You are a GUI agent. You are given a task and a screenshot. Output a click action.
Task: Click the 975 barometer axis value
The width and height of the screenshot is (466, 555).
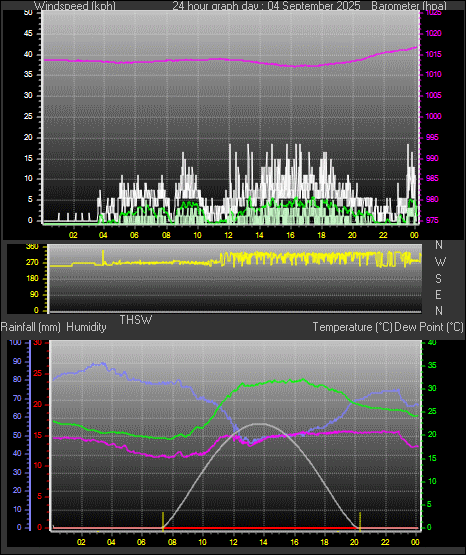[432, 220]
